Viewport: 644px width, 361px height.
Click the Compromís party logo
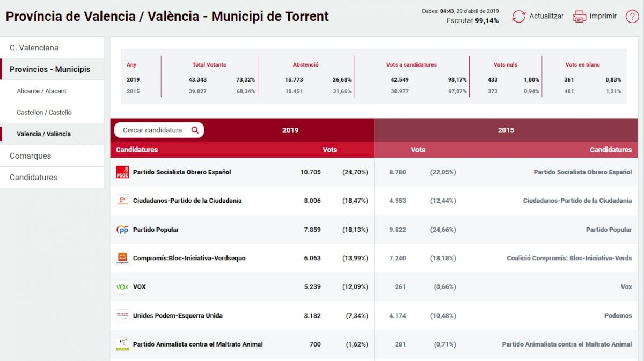pos(122,258)
